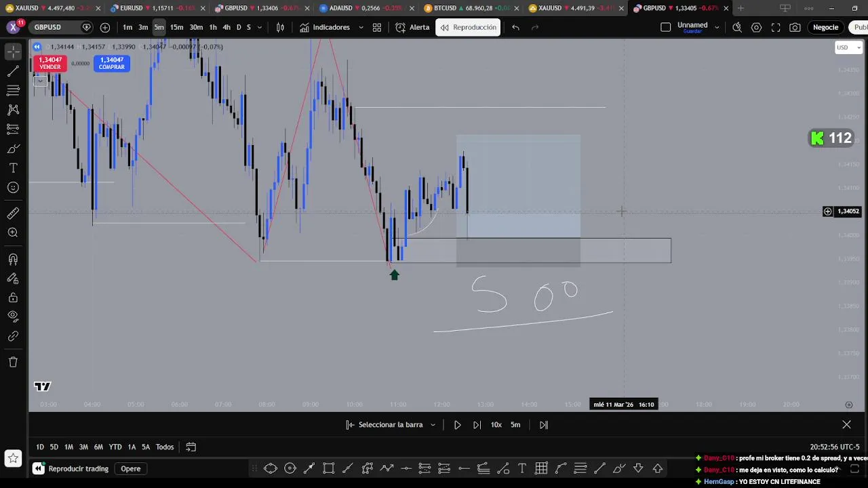The height and width of the screenshot is (488, 868).
Task: Open the 20:52:56 UTC-5 timezone menu
Action: (x=835, y=447)
